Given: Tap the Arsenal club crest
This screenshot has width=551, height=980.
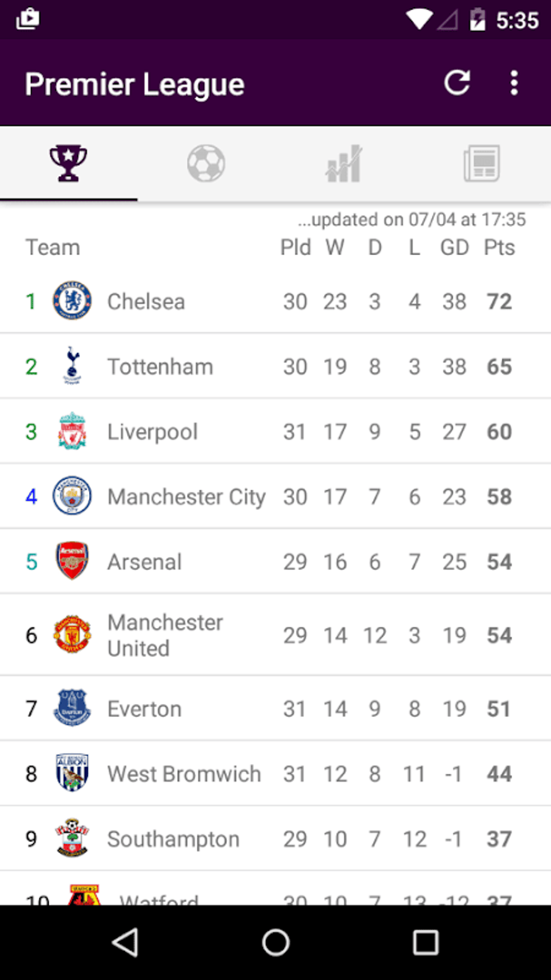Looking at the screenshot, I should tap(72, 561).
